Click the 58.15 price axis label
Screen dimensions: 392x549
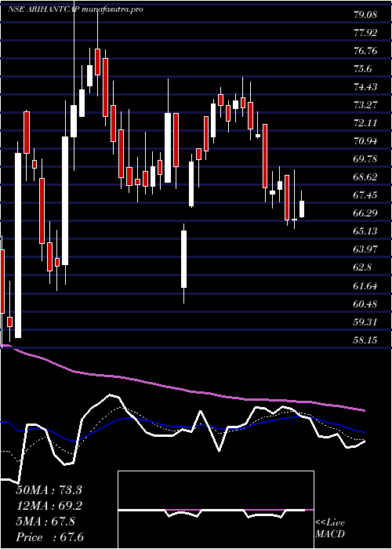[365, 340]
